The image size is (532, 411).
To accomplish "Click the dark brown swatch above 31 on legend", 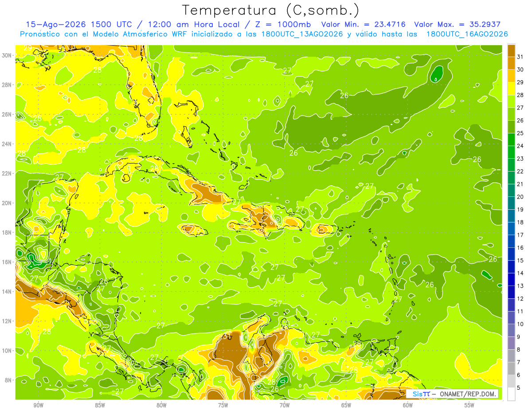I will coord(511,50).
